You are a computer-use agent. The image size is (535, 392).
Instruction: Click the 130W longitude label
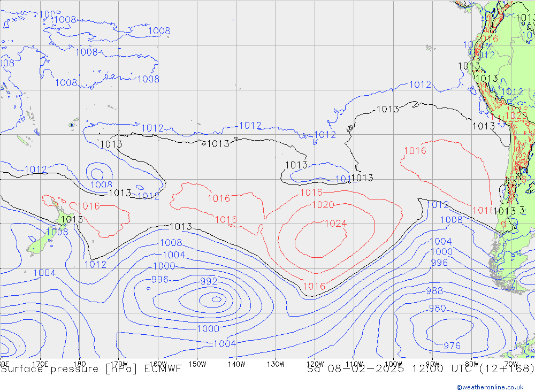coord(276,364)
